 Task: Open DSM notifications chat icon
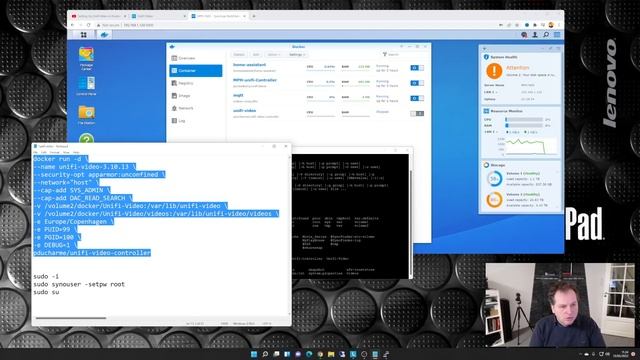[x=524, y=35]
